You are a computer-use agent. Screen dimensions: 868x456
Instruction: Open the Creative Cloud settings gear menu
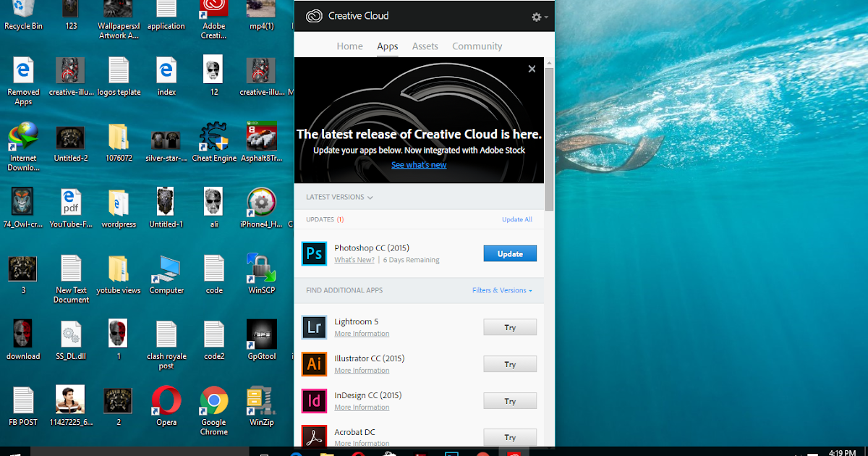click(540, 17)
